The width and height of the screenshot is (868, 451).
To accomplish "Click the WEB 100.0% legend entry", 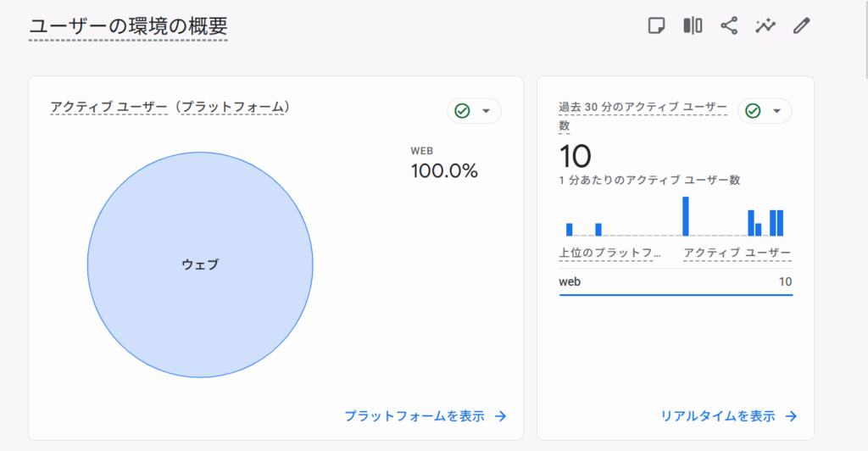I will (x=444, y=164).
